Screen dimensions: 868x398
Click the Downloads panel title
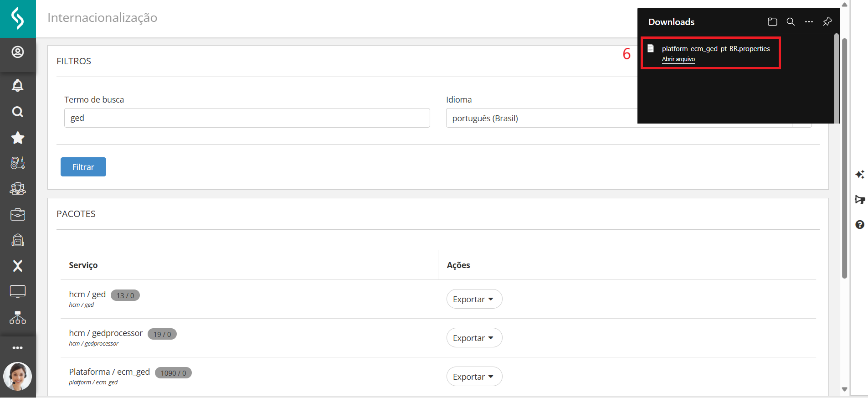672,22
